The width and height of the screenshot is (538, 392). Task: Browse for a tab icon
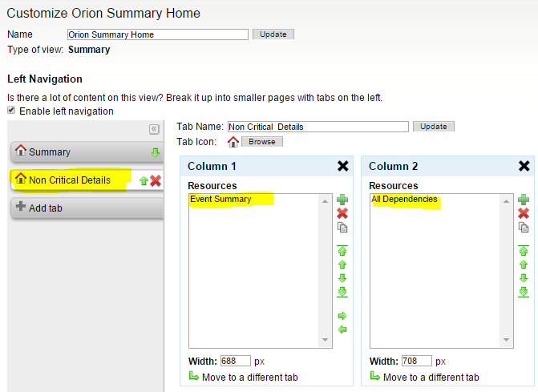tap(262, 142)
